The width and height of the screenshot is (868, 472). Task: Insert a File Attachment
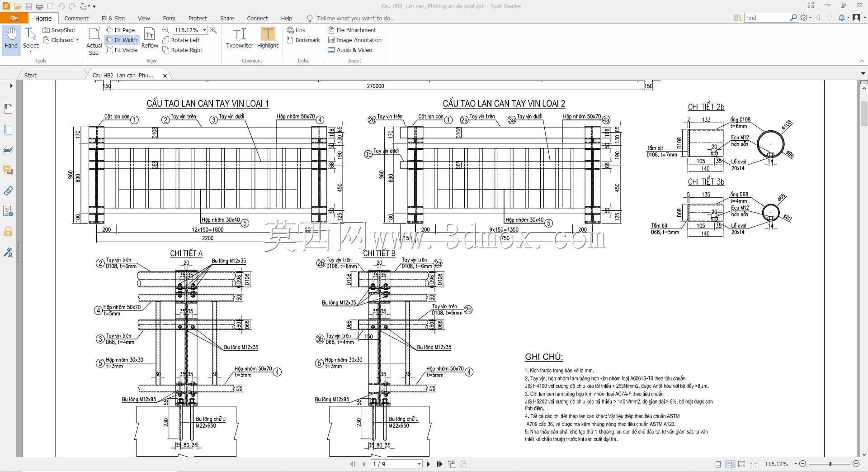[x=352, y=30]
